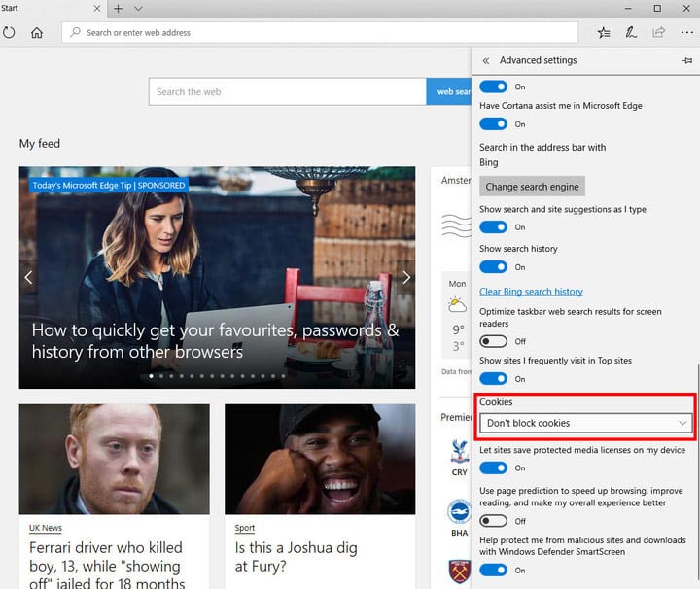Screen dimensions: 700x589
Task: Open Is this a Joshua dig headline
Action: point(296,556)
